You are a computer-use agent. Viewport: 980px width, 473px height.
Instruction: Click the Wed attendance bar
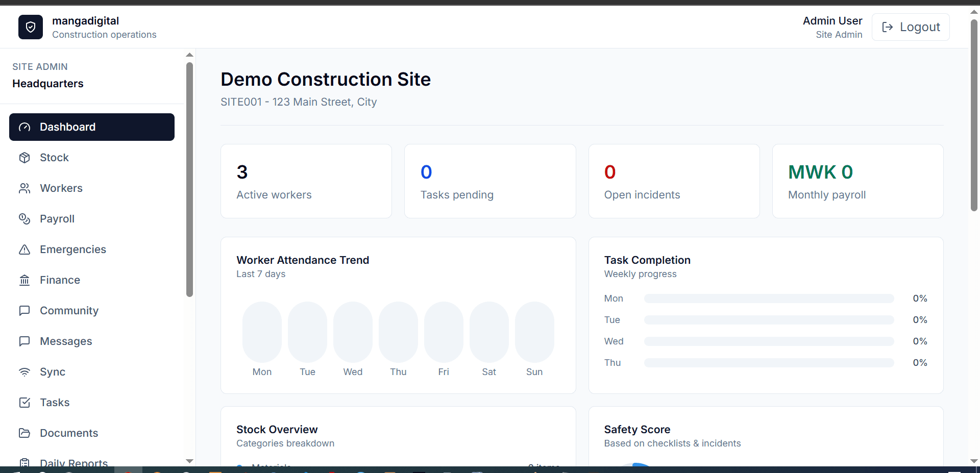coord(353,332)
